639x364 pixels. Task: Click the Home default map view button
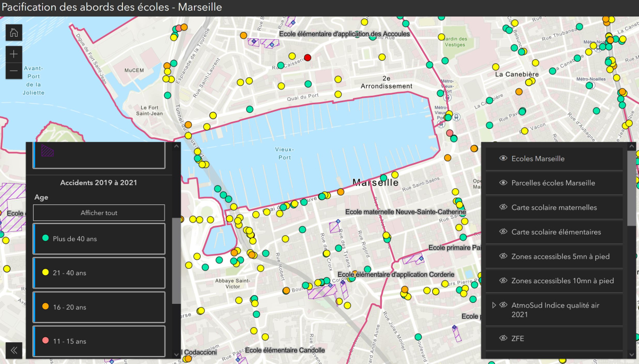click(14, 32)
